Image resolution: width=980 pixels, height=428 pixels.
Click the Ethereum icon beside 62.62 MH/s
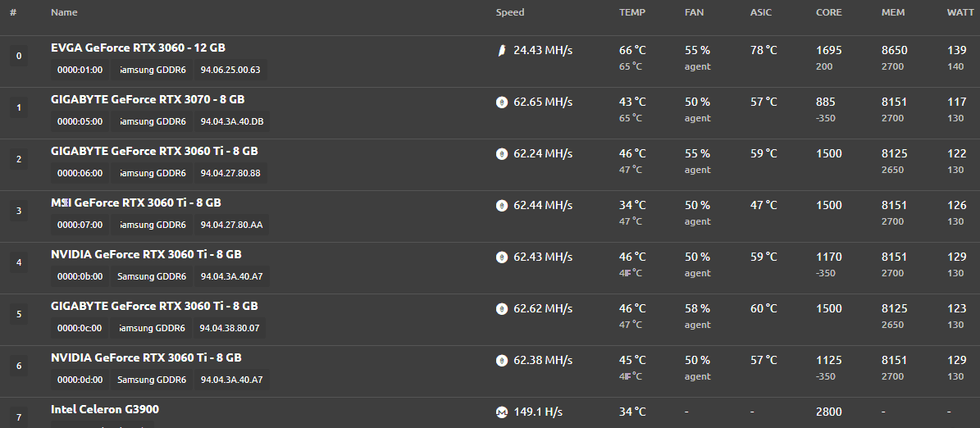501,308
